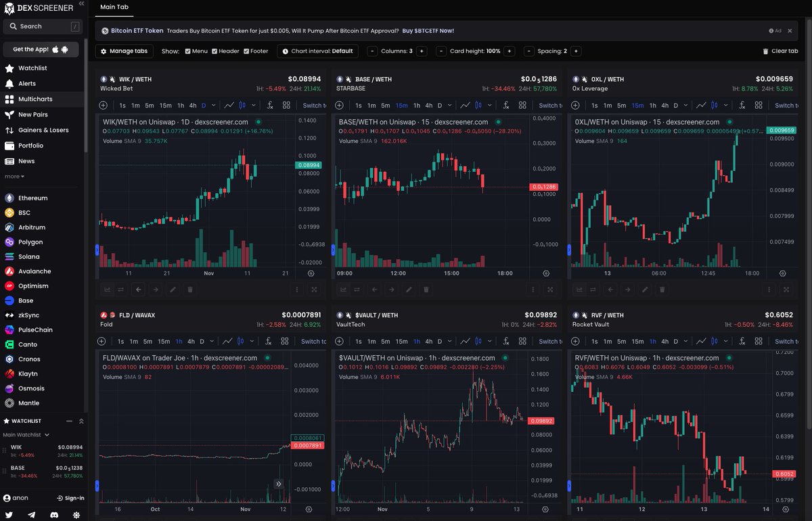Open Gainers & Losers page
812x521 pixels.
(42, 130)
